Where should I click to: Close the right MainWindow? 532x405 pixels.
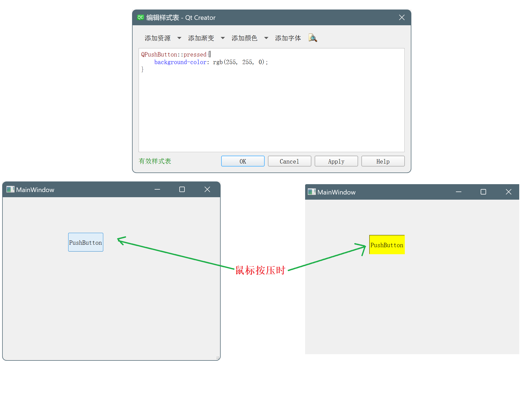pos(508,192)
